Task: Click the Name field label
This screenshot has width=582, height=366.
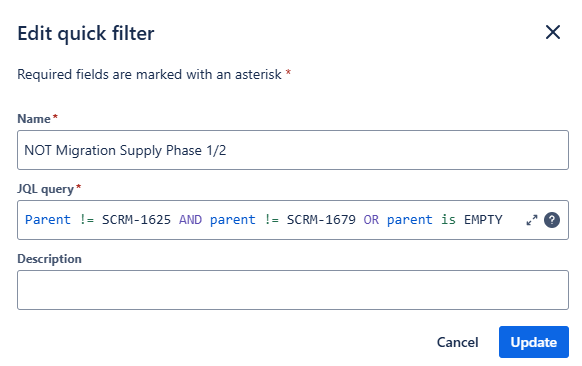Action: point(34,119)
